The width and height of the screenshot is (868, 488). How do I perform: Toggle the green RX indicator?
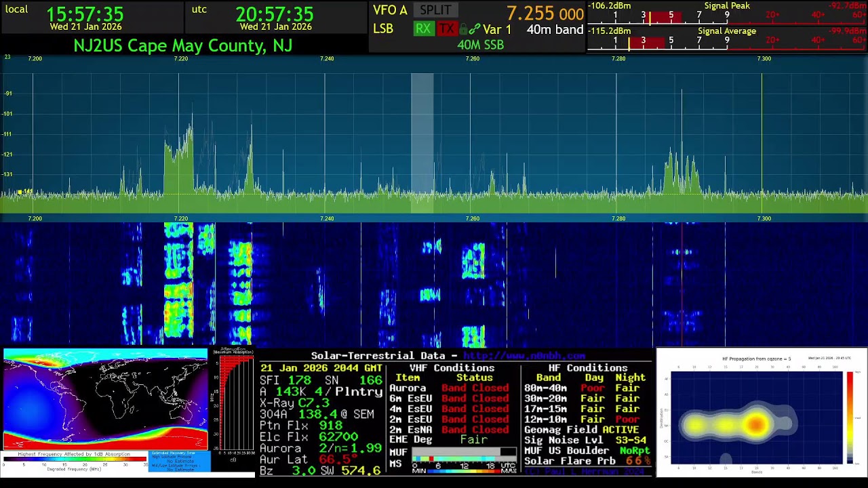(423, 29)
